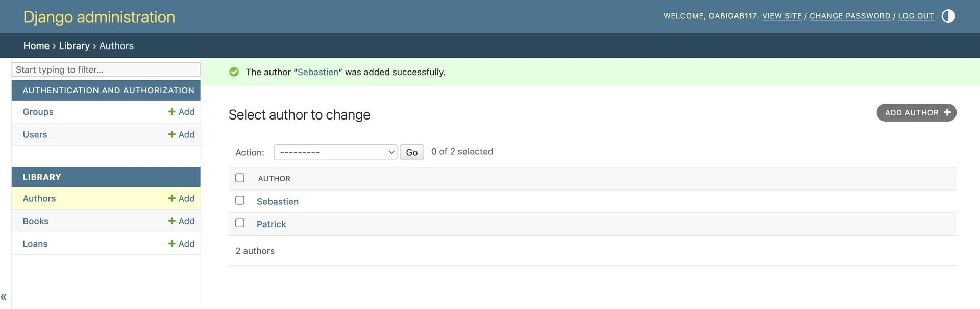Viewport: 980px width, 309px height.
Task: Navigate to Library in the breadcrumb
Action: [x=74, y=45]
